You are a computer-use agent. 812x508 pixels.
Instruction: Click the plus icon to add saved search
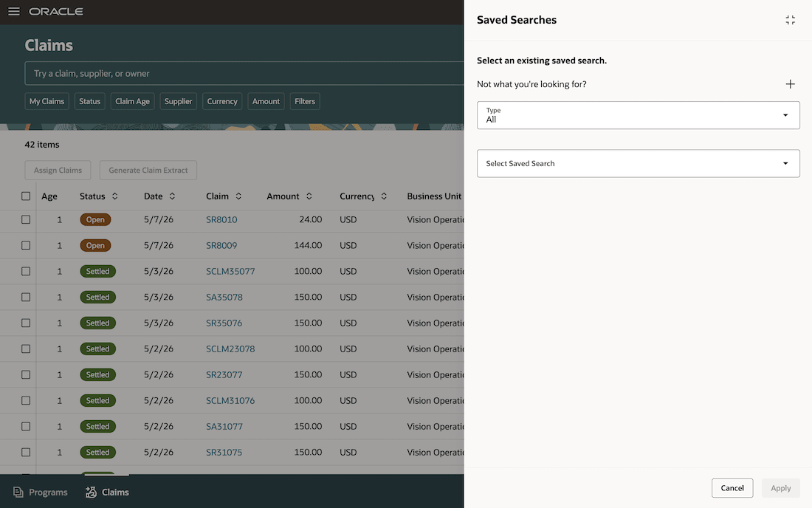791,84
